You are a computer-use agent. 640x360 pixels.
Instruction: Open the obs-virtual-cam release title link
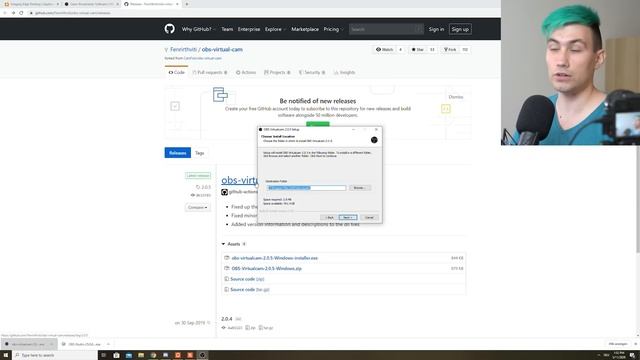pos(240,180)
